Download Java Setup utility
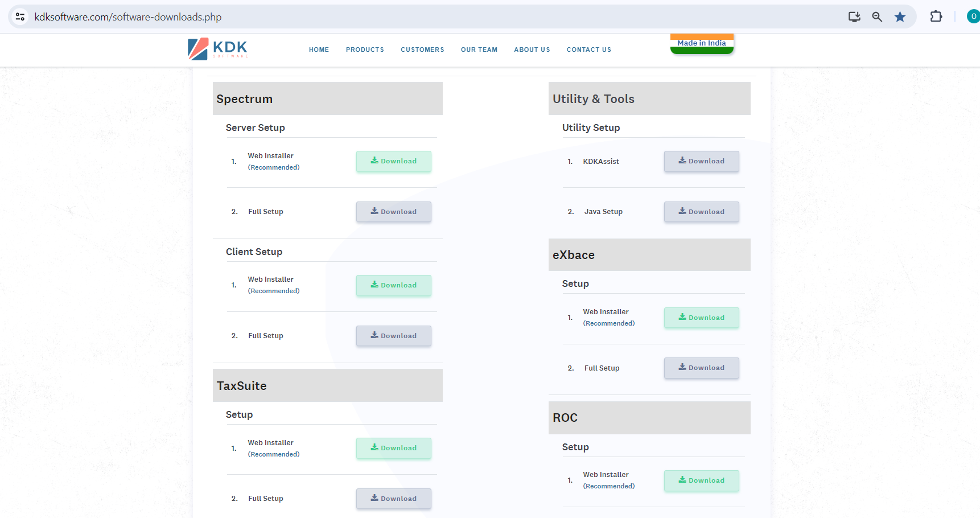Image resolution: width=980 pixels, height=518 pixels. (x=702, y=212)
